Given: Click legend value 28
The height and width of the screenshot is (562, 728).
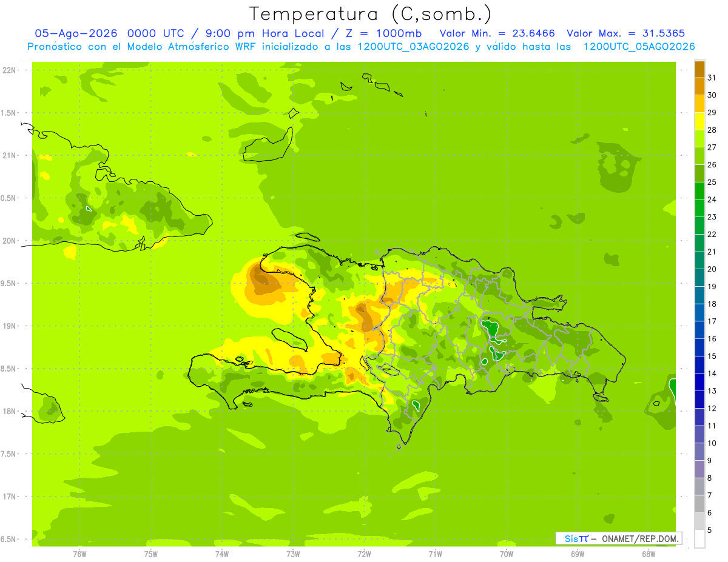Looking at the screenshot, I should pyautogui.click(x=712, y=130).
